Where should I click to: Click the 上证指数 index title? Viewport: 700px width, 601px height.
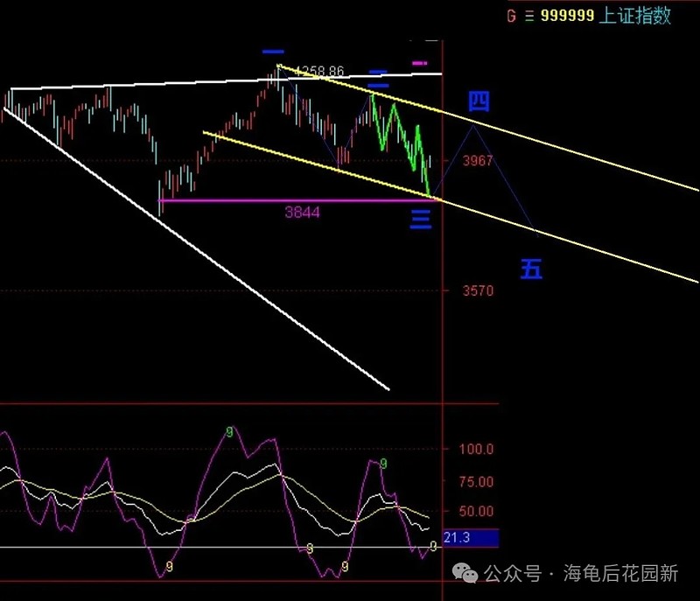pos(635,15)
